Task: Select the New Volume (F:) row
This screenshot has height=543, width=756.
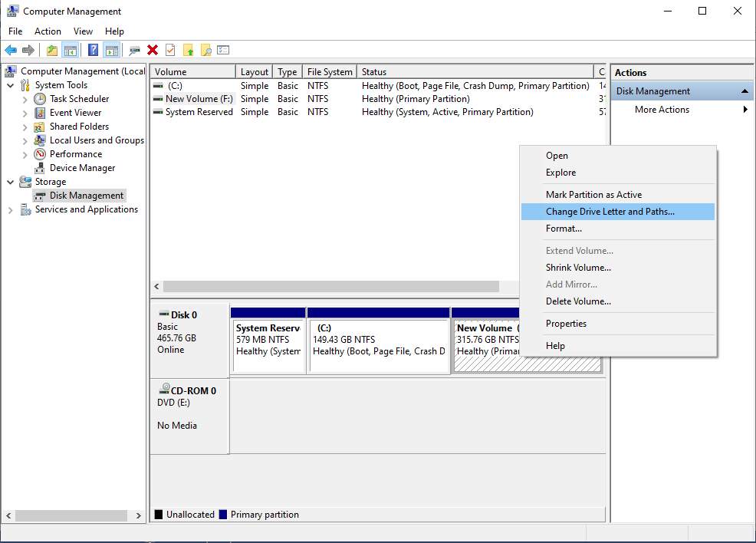Action: coord(378,99)
